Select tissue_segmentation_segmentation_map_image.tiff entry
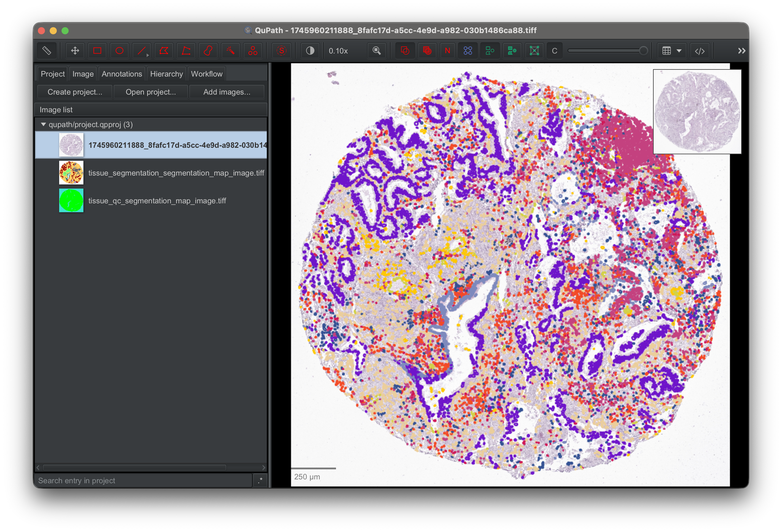This screenshot has height=532, width=782. click(151, 173)
